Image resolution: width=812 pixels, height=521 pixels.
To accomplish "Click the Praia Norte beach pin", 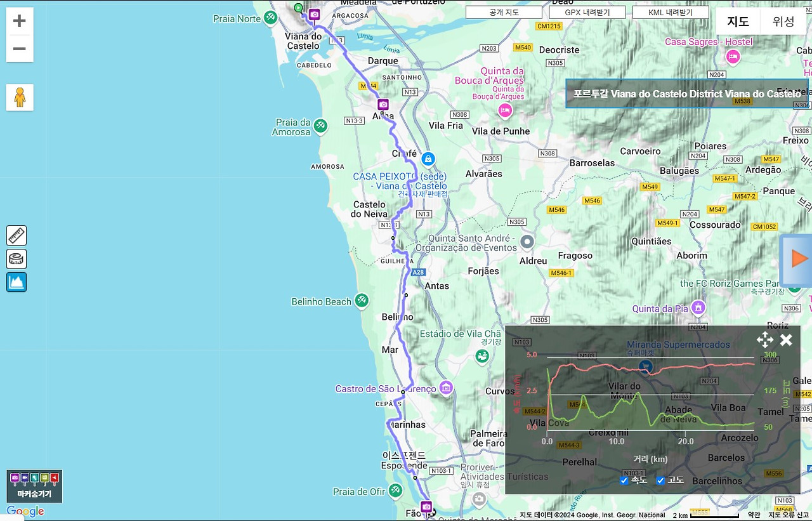I will [271, 18].
